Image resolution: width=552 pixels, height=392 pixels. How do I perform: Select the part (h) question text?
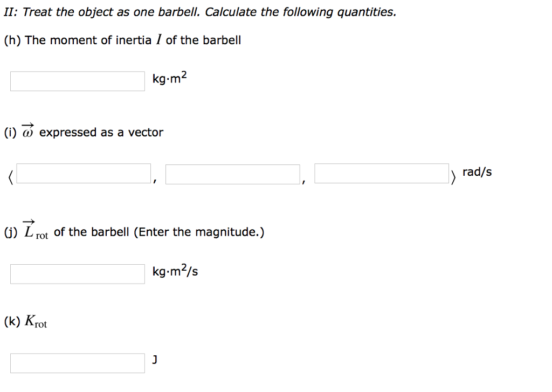[122, 39]
